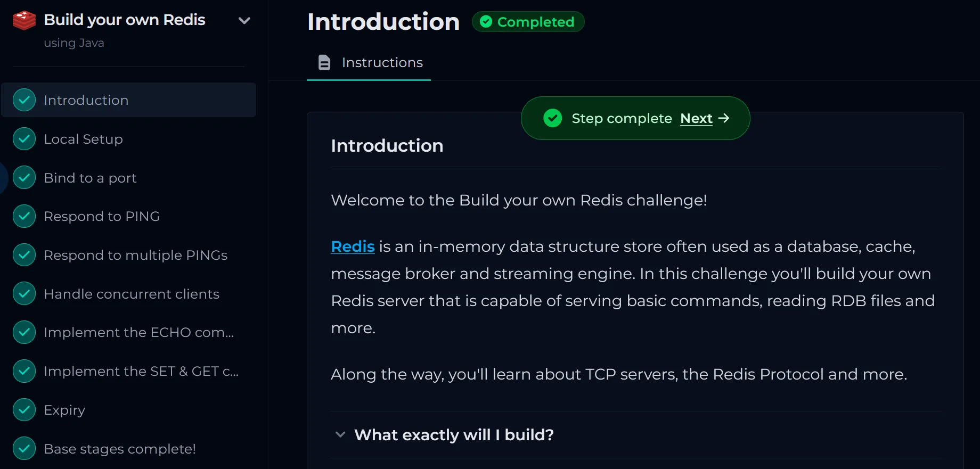Click the check circle next to Bind to a port
The image size is (980, 469).
click(24, 178)
